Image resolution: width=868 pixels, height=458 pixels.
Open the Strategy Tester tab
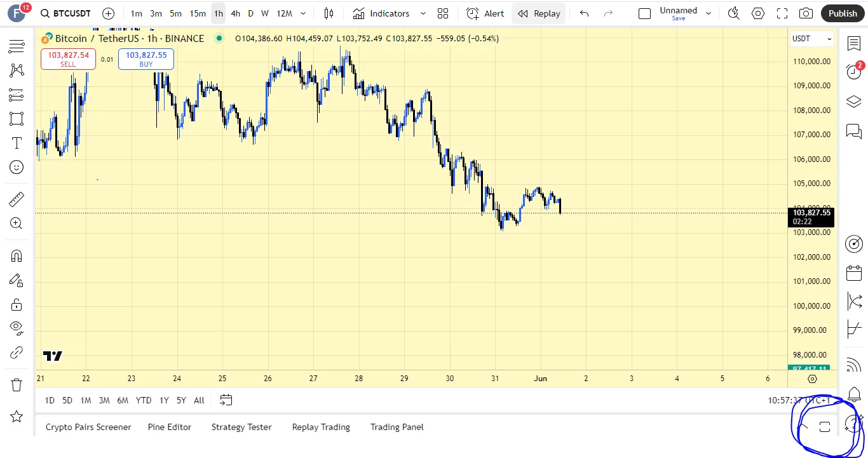241,427
